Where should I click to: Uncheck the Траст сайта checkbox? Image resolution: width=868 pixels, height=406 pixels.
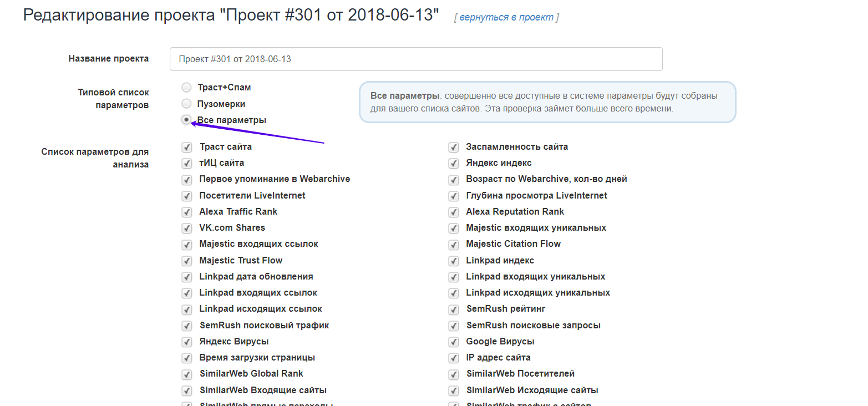tap(187, 147)
